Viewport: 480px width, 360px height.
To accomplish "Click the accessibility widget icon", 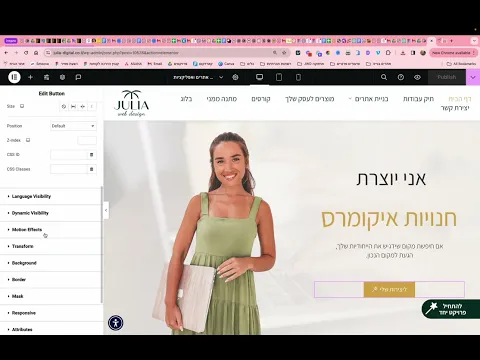I will [x=116, y=323].
